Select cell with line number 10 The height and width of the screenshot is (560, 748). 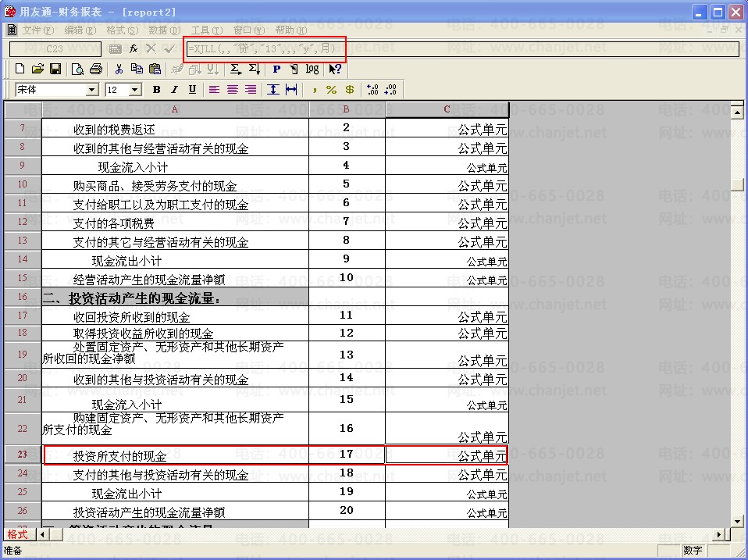(x=347, y=277)
